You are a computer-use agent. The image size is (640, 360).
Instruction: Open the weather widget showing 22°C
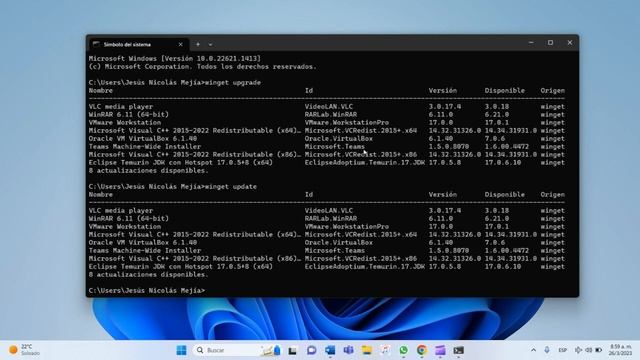click(x=24, y=350)
